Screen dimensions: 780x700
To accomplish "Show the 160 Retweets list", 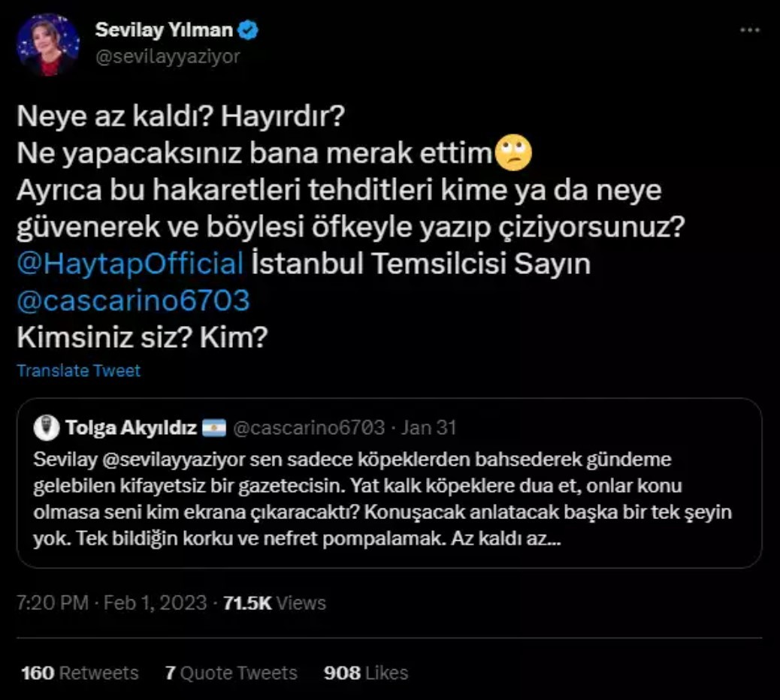I will point(80,672).
